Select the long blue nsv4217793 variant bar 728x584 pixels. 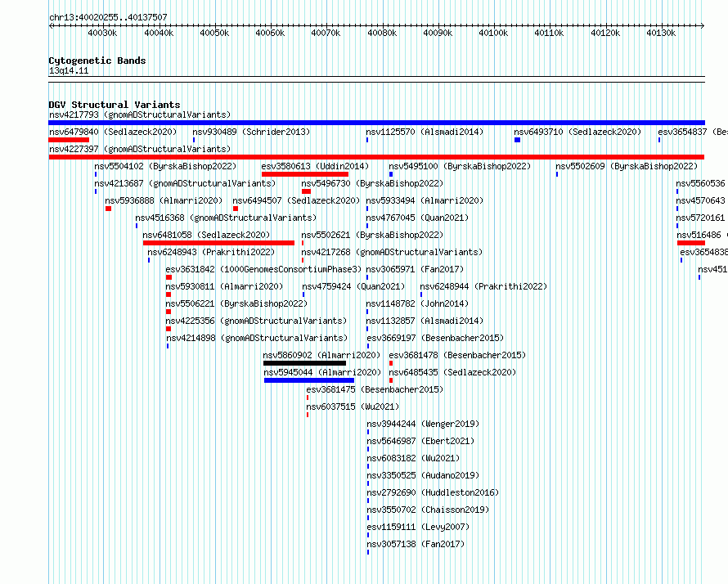[376, 123]
